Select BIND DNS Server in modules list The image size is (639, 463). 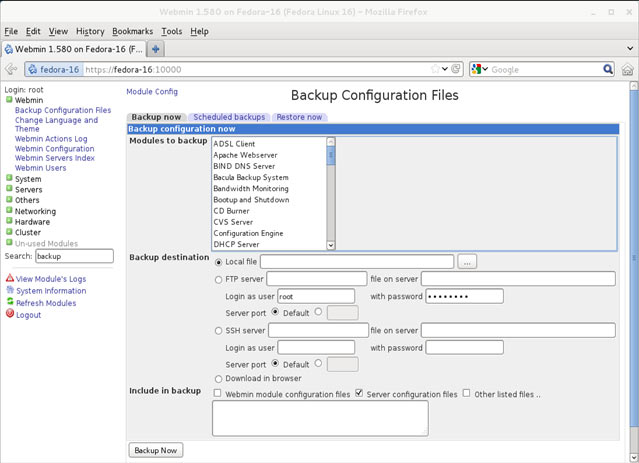coord(244,166)
